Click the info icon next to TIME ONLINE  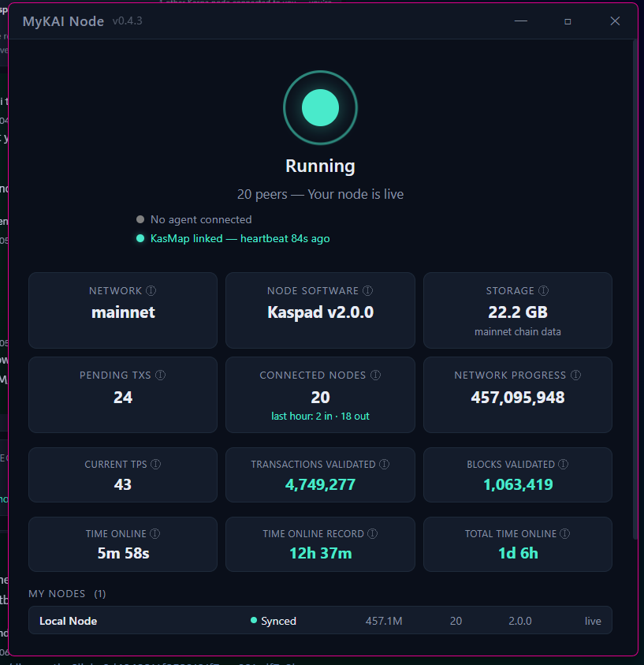155,533
